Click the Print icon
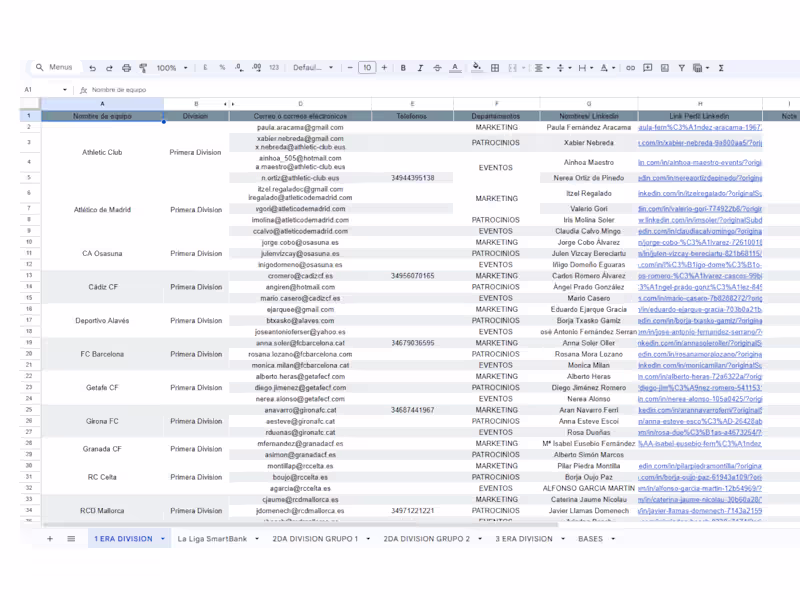Viewport: 800px width, 600px height. tap(127, 68)
